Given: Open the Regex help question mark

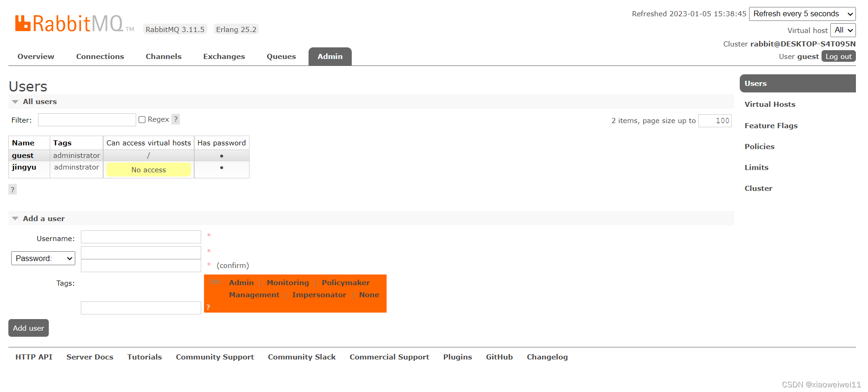Looking at the screenshot, I should 176,119.
